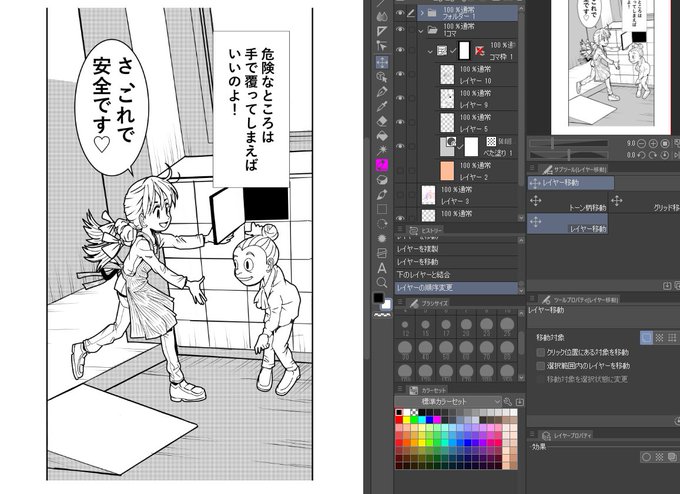Click the third 移動対象 grid icon
Viewport: 680px width, 494px height.
coord(672,338)
